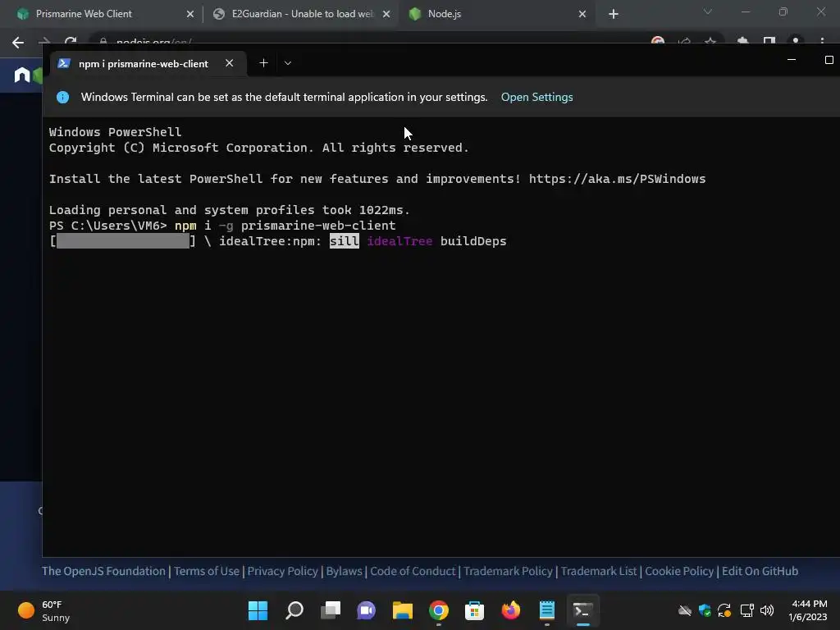The width and height of the screenshot is (840, 630).
Task: Open Notepad from the taskbar
Action: pyautogui.click(x=547, y=610)
